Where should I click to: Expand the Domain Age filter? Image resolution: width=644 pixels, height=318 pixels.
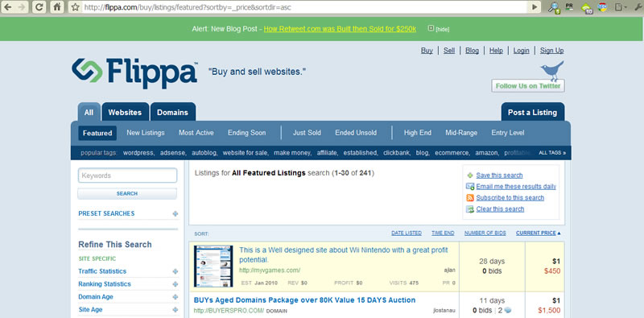pos(175,297)
